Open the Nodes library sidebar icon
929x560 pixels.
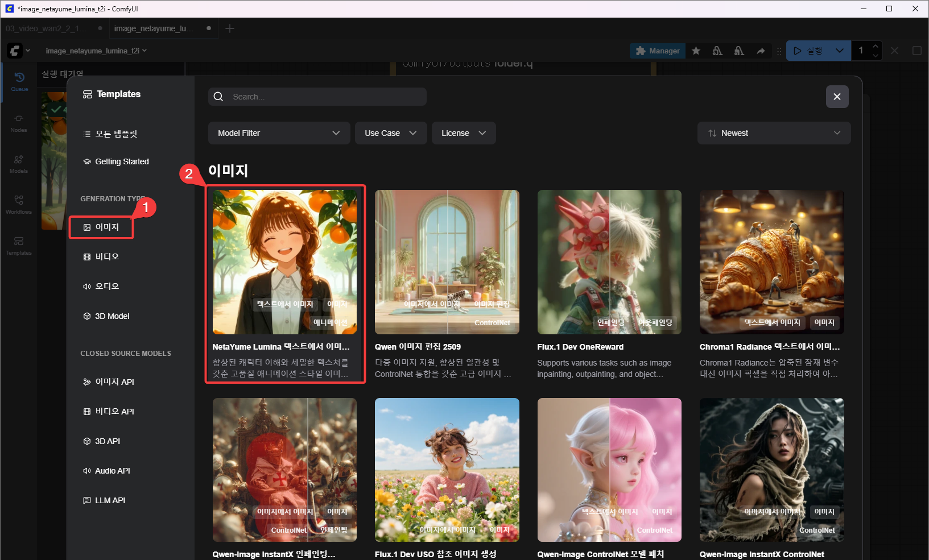click(19, 122)
